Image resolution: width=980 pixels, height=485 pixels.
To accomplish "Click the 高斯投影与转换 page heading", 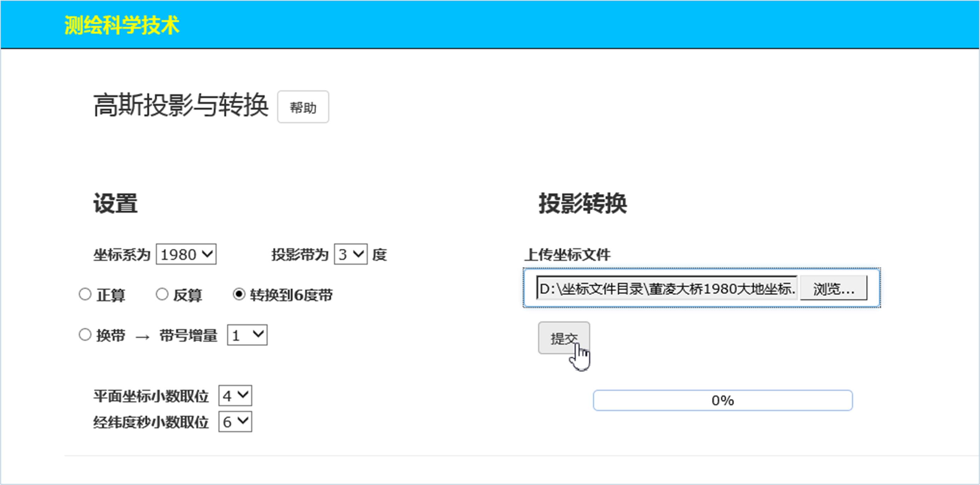I will pos(181,106).
